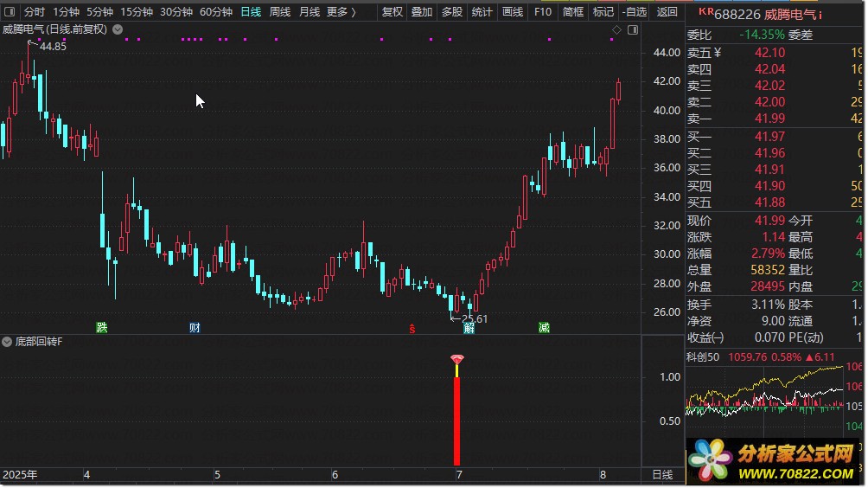Screen dimensions: 868x488
Task: Click 科创50 index quote line
Action: (761, 357)
